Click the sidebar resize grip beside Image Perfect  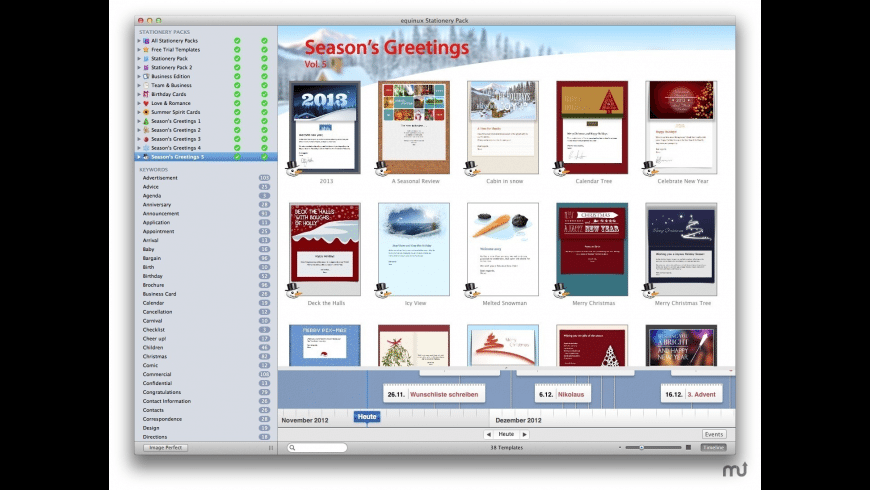point(271,447)
